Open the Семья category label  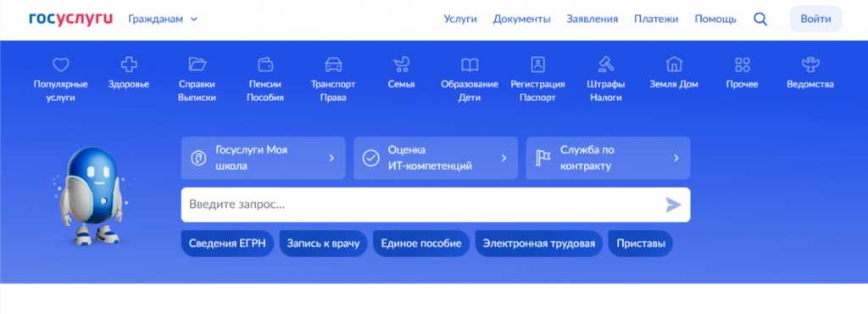(401, 85)
